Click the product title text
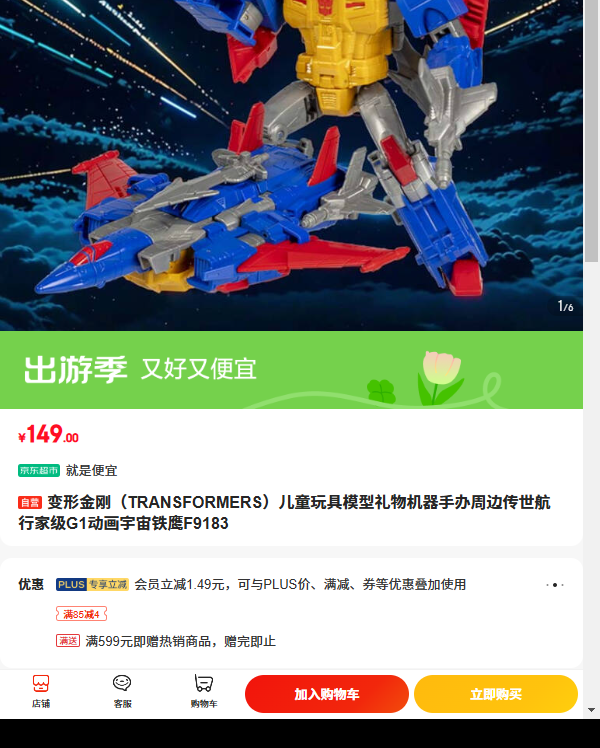This screenshot has height=748, width=600. coord(284,513)
